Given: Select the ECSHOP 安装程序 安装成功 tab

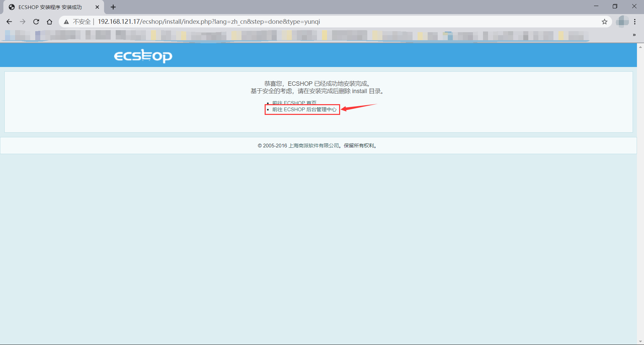Looking at the screenshot, I should 54,7.
